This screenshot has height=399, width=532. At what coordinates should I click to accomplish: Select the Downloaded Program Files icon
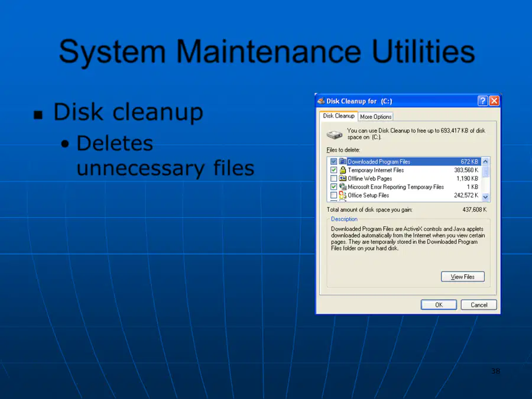coord(343,161)
